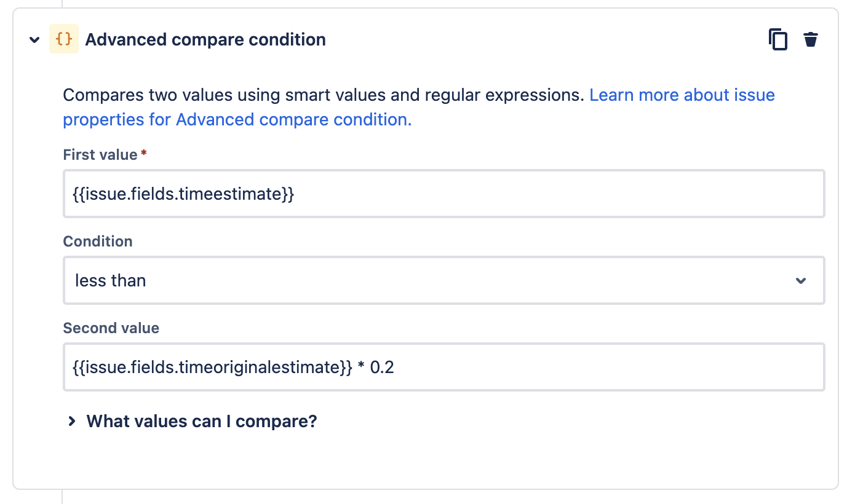
Task: Click the 'What values can I compare?' text
Action: [201, 421]
